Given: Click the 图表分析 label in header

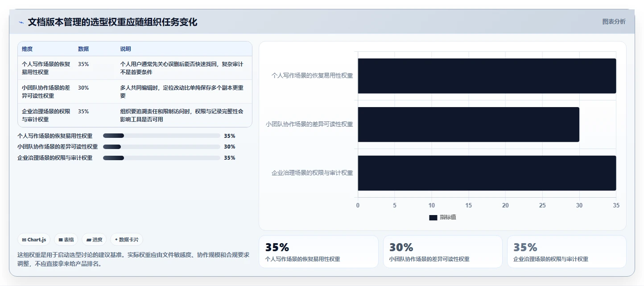Looking at the screenshot, I should tap(614, 21).
